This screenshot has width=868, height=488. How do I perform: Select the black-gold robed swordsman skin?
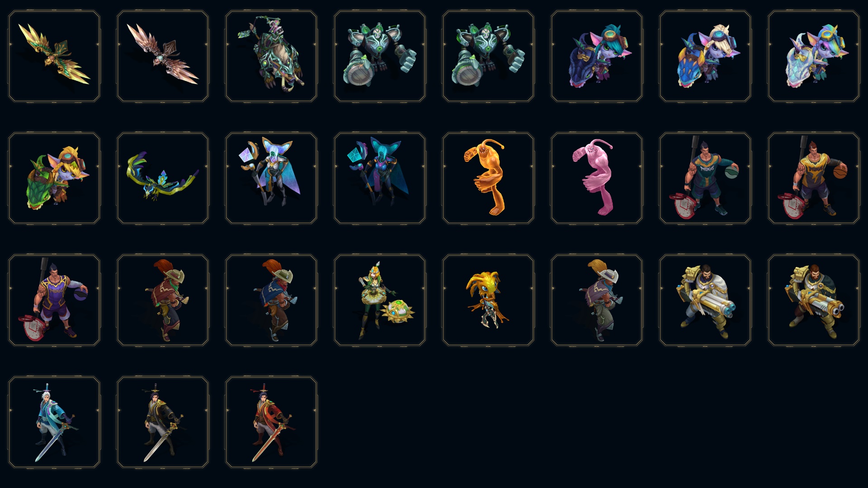point(163,422)
